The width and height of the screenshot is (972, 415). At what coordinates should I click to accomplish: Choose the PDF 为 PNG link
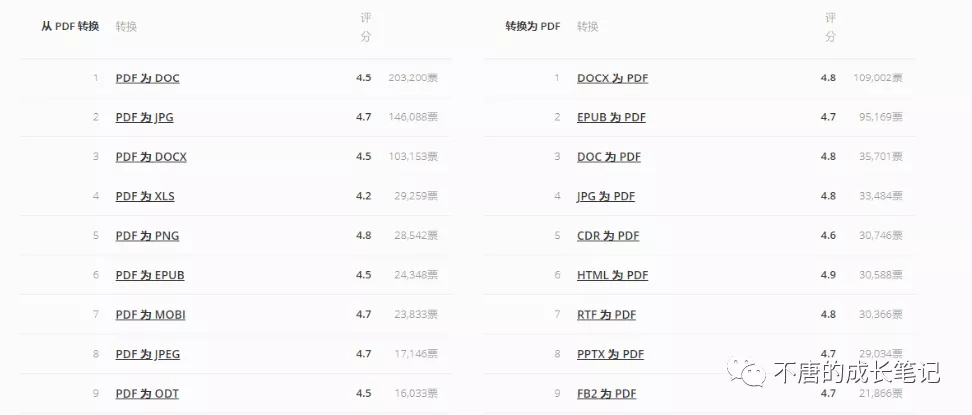pyautogui.click(x=147, y=236)
